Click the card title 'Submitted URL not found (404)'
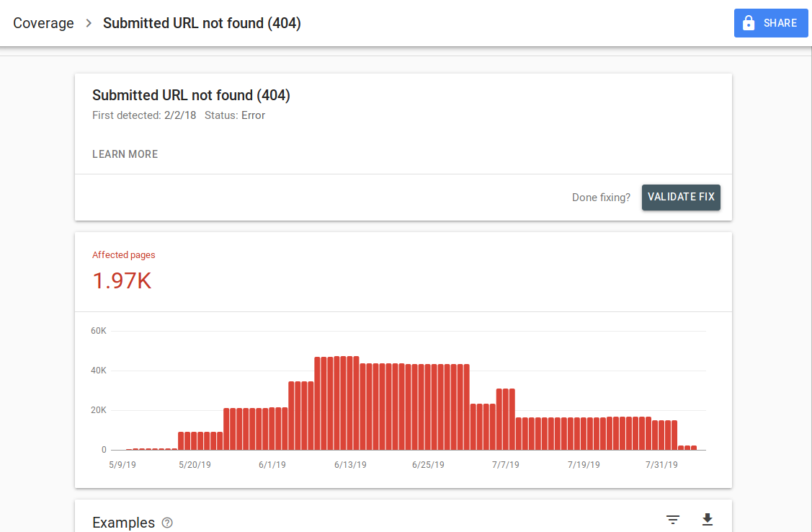This screenshot has height=532, width=812. 191,95
